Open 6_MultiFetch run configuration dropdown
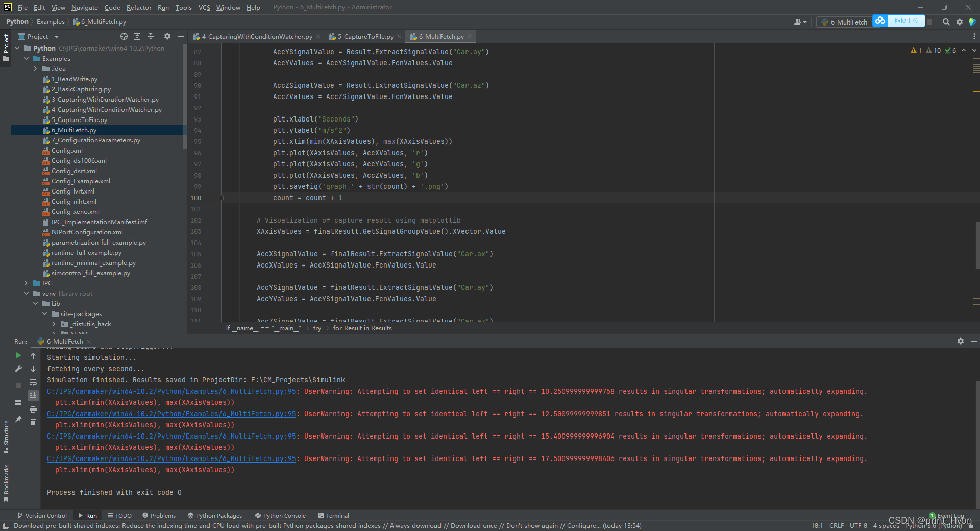Viewport: 980px width, 531px height. coord(845,22)
